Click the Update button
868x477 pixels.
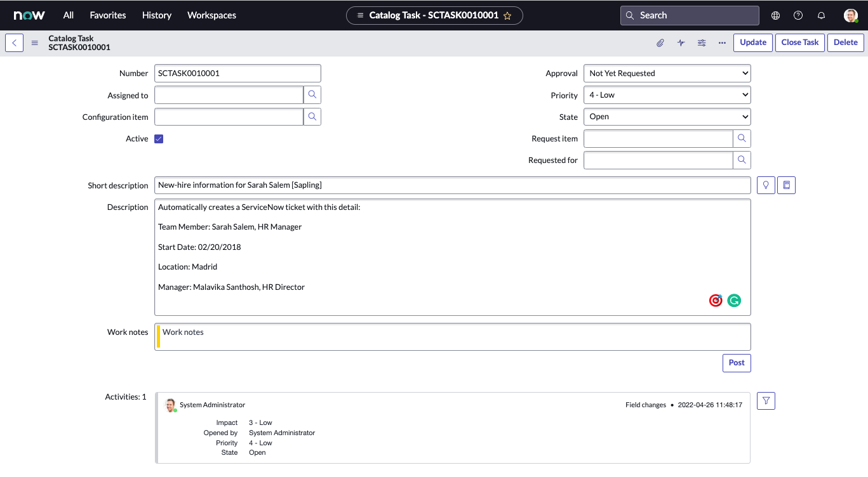753,42
